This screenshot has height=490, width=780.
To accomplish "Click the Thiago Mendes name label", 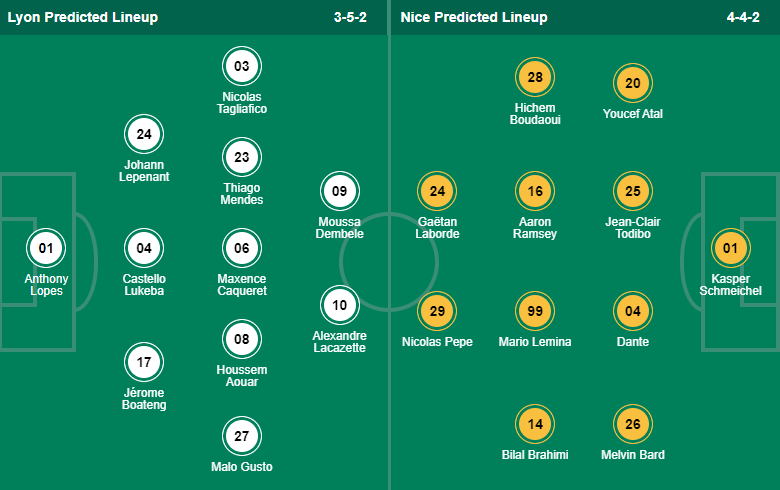I will [x=241, y=192].
